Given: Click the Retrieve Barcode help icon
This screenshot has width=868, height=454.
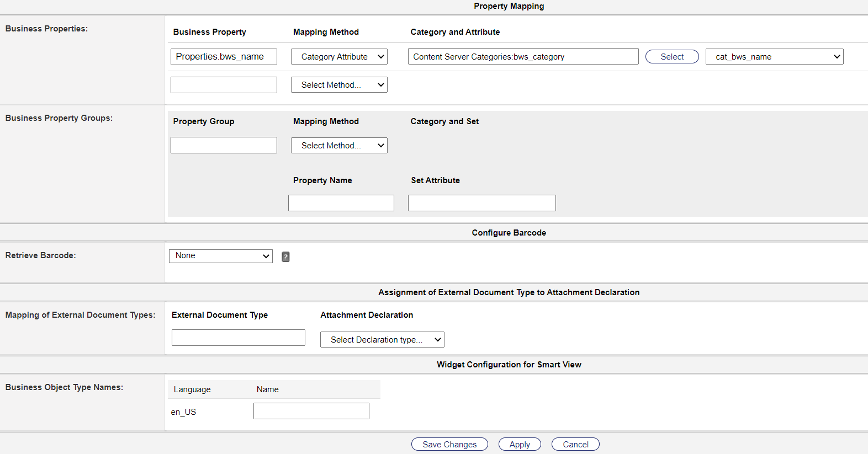Looking at the screenshot, I should [285, 257].
